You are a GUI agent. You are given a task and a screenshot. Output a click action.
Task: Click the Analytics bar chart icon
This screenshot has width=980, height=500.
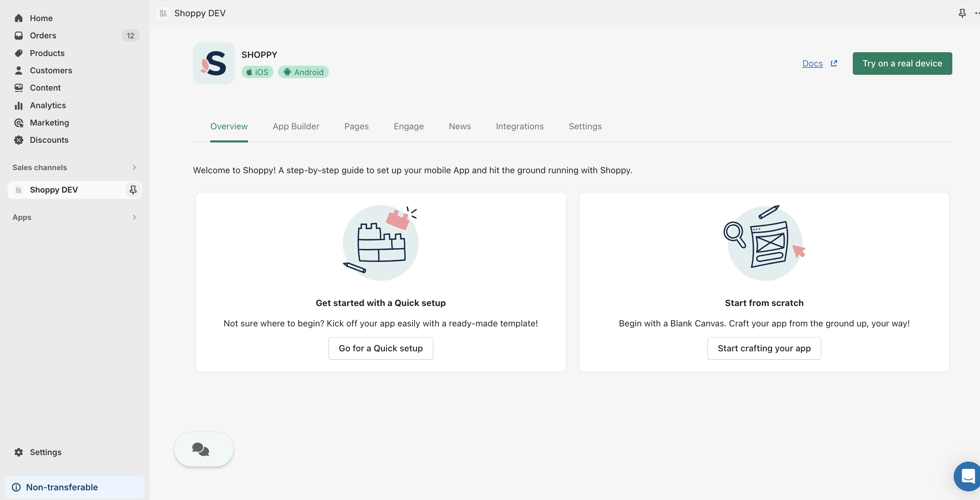[x=18, y=105]
